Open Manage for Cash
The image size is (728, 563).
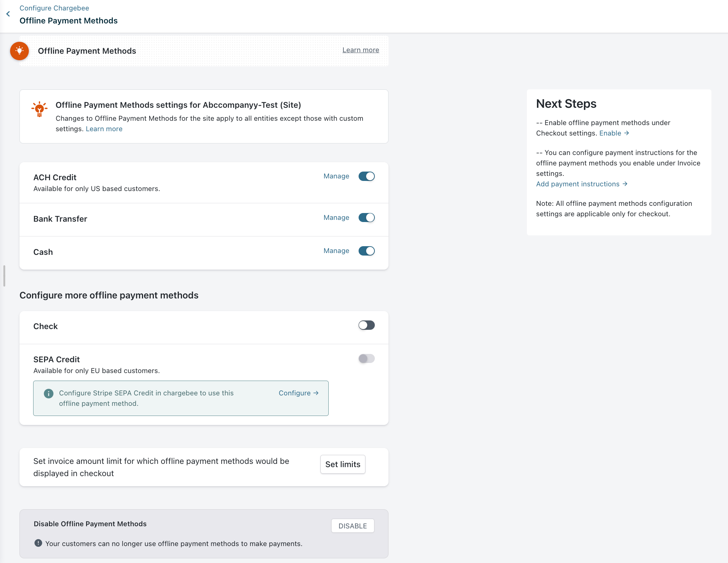click(336, 251)
